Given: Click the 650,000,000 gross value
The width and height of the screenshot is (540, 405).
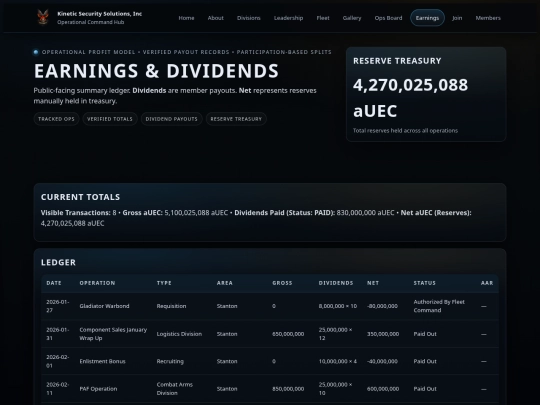Looking at the screenshot, I should [288, 334].
